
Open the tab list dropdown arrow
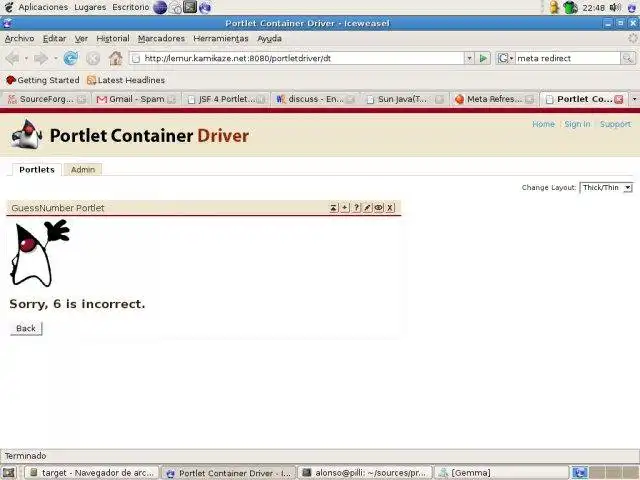(x=634, y=99)
